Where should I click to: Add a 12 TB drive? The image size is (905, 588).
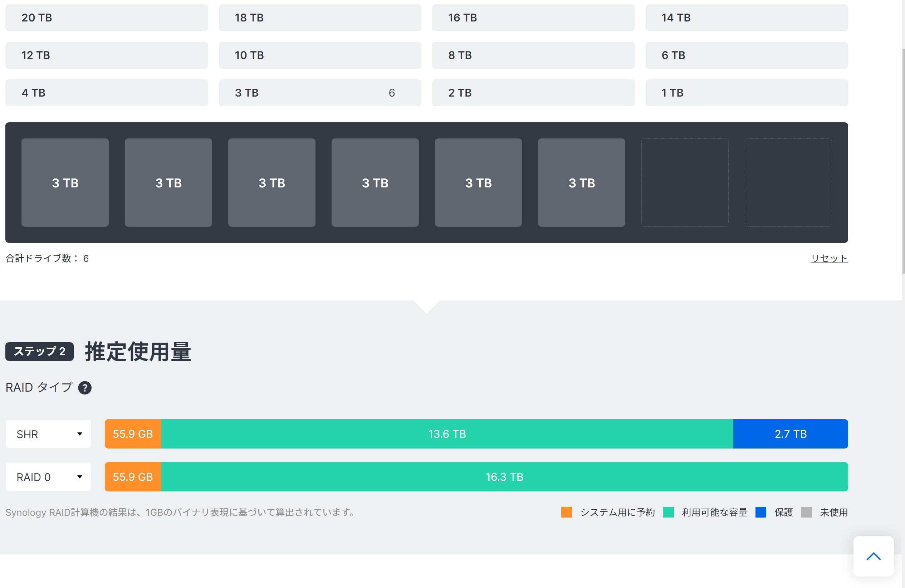[x=107, y=55]
